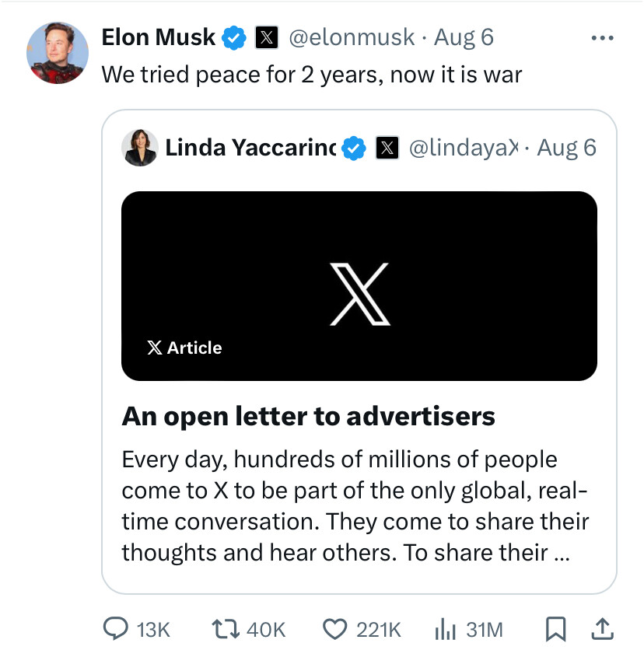
Task: Click the Aug 6 timestamp on Elon's post
Action: tap(464, 37)
